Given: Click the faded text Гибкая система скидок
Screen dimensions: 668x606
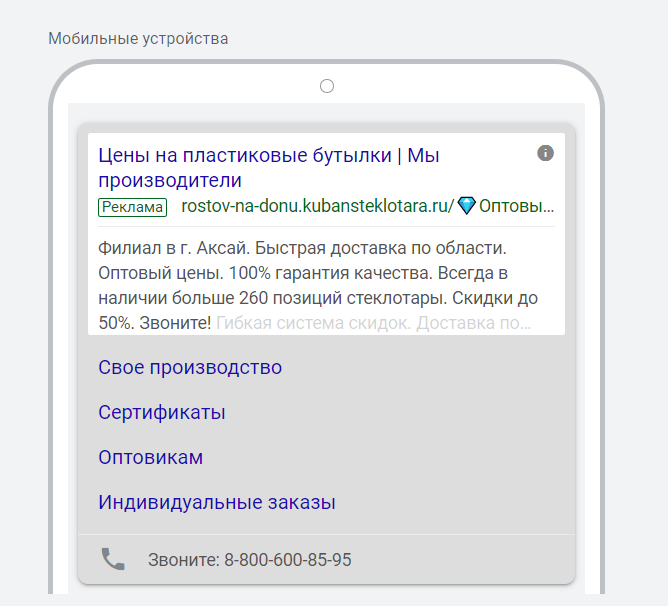Looking at the screenshot, I should click(314, 323).
